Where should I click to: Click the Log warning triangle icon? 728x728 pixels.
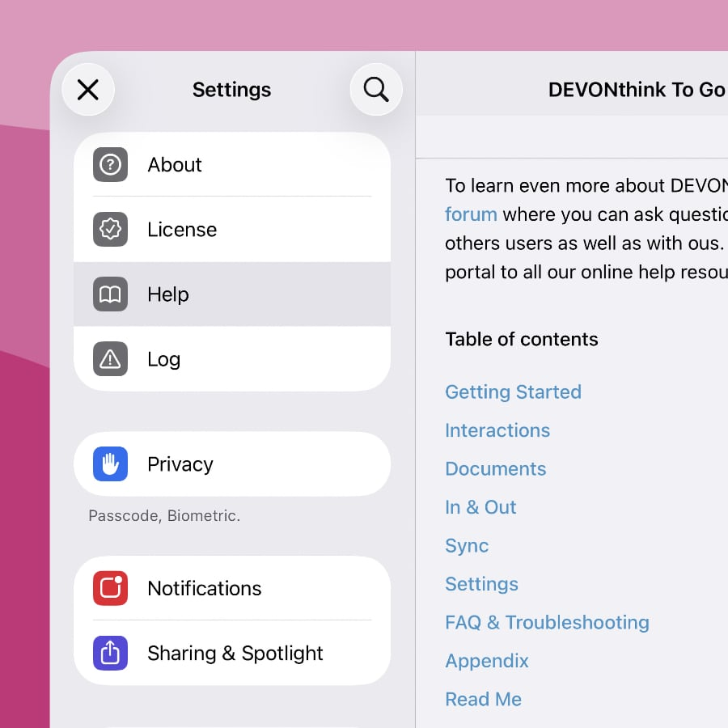[x=110, y=359]
